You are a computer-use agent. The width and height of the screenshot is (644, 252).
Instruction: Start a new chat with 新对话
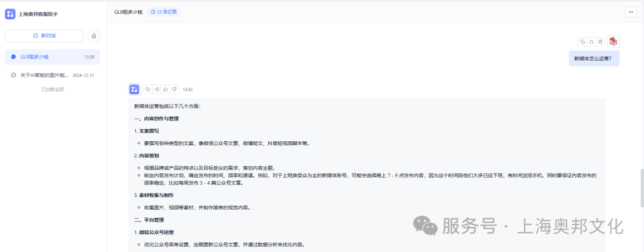point(44,36)
